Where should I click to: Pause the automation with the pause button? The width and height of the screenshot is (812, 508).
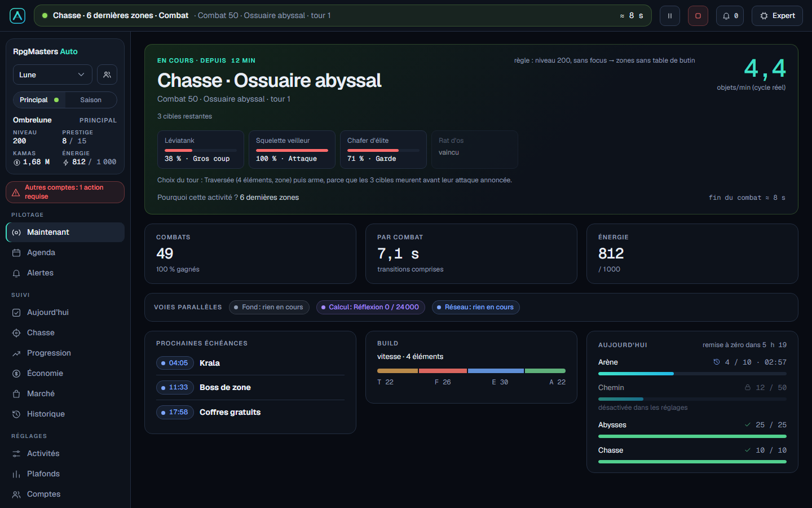pos(670,16)
